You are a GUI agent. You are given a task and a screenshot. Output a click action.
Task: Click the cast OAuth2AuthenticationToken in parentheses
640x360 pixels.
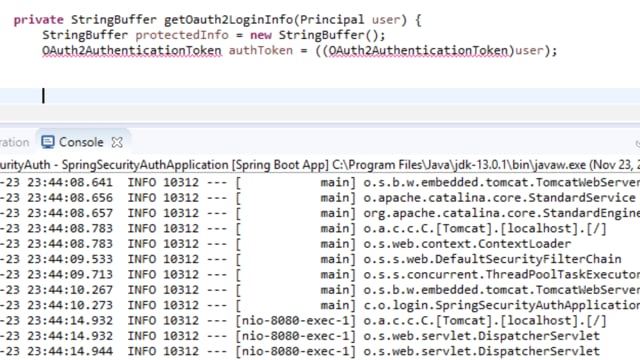[418, 51]
